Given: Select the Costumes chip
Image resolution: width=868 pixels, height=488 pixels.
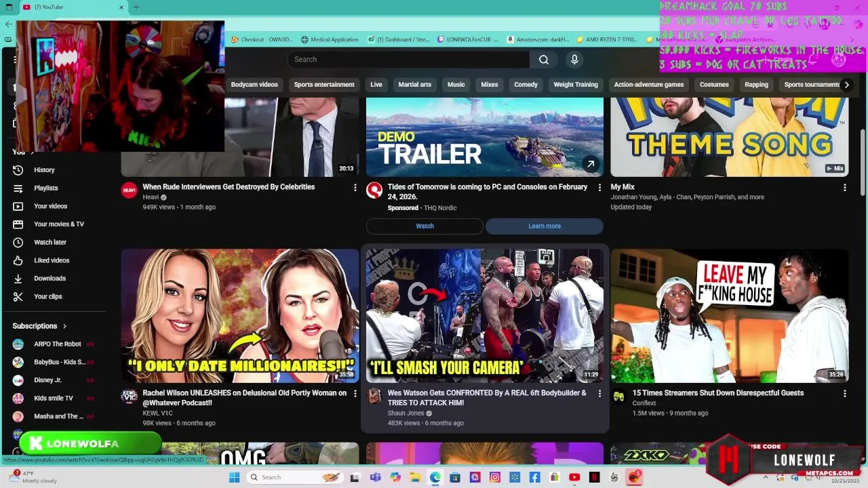Looking at the screenshot, I should (714, 85).
